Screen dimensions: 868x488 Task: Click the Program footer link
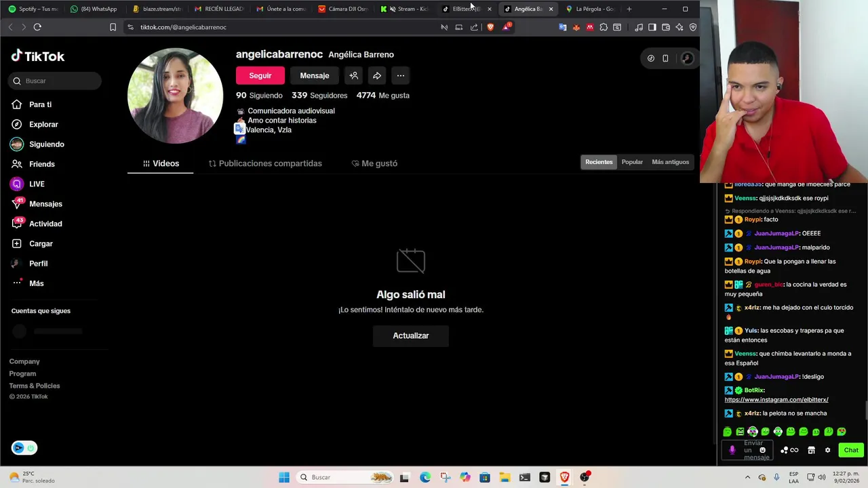pos(22,373)
